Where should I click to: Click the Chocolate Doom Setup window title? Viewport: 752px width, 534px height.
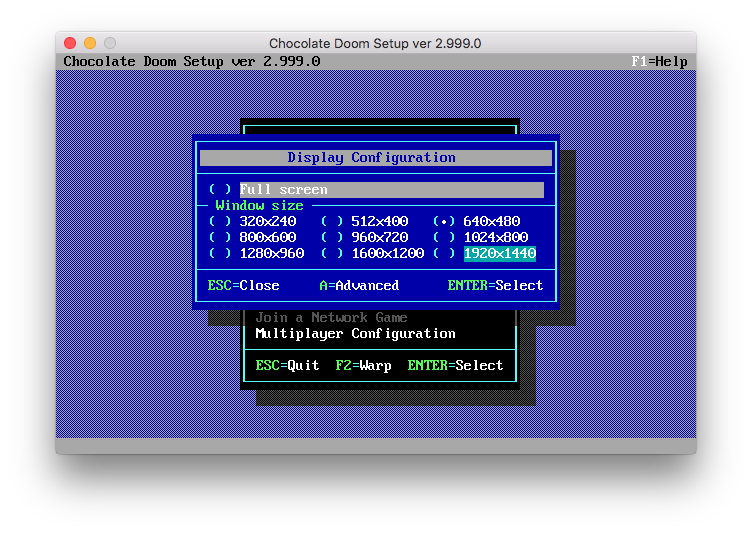[x=375, y=44]
